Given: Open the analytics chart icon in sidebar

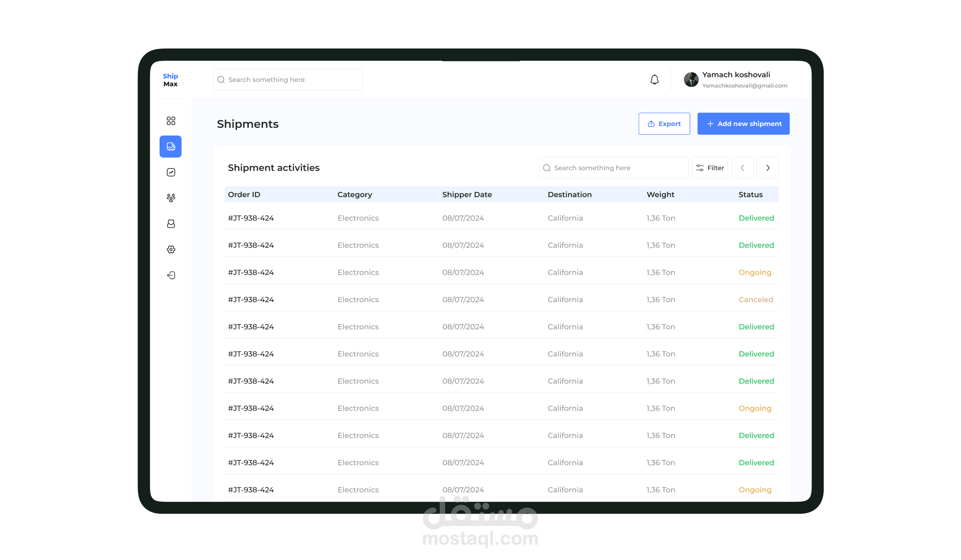Looking at the screenshot, I should [171, 172].
